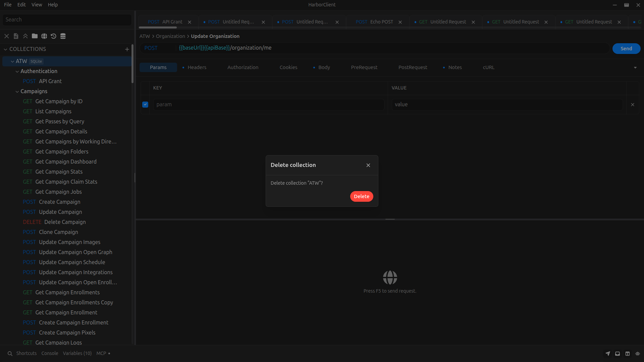Open environments via the globe icon
Image resolution: width=644 pixels, height=362 pixels.
44,36
